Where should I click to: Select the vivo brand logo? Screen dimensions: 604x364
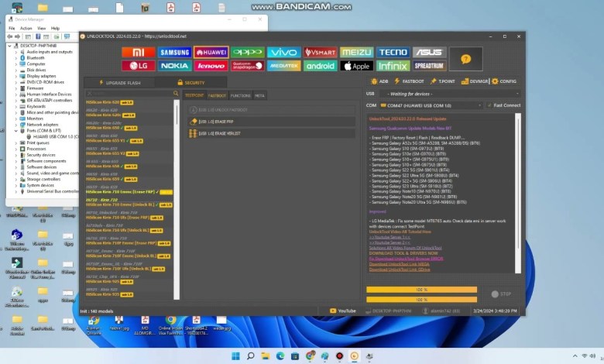tap(284, 52)
